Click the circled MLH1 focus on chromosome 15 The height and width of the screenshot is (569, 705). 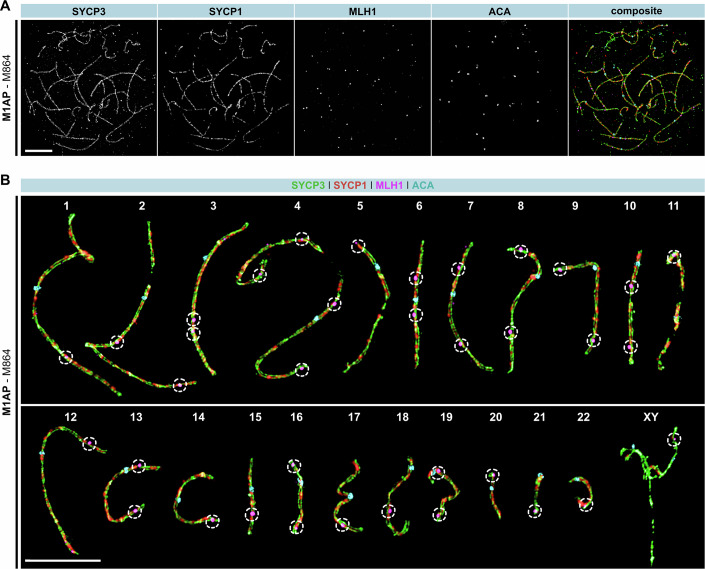pyautogui.click(x=252, y=514)
